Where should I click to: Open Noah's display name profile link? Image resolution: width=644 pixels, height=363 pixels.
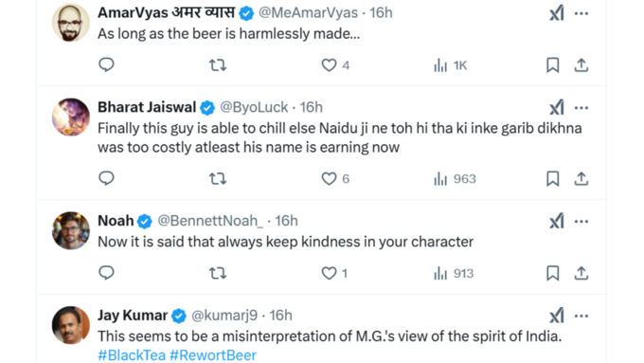pos(116,221)
